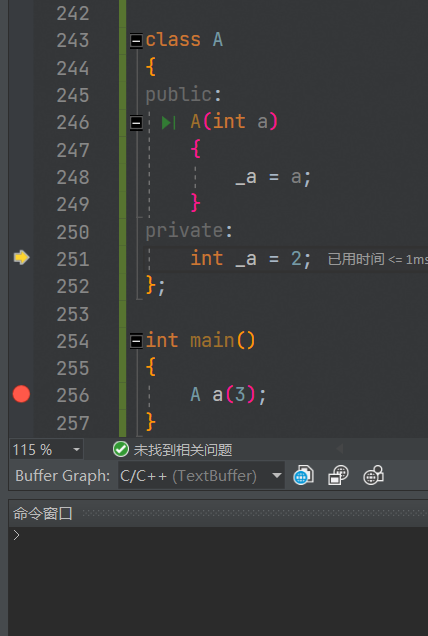Click the 'Buffer Graph:' label
Image resolution: width=428 pixels, height=636 pixels.
[x=62, y=476]
